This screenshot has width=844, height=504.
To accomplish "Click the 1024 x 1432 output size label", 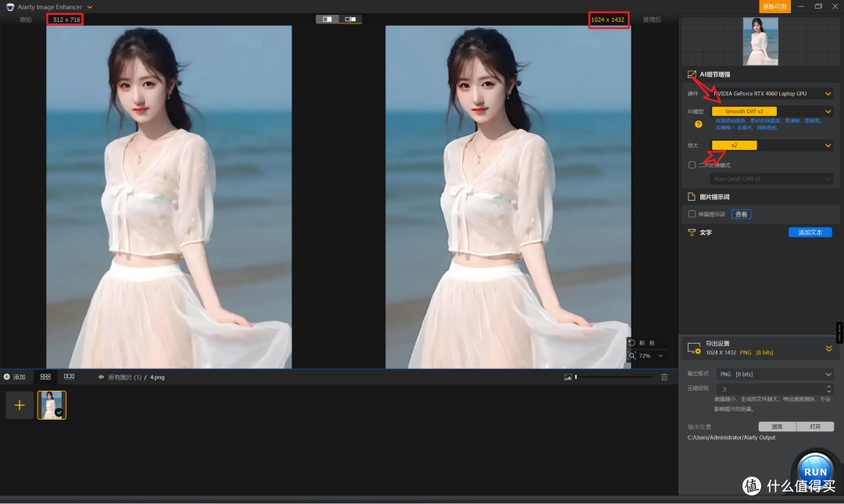I will (x=608, y=20).
